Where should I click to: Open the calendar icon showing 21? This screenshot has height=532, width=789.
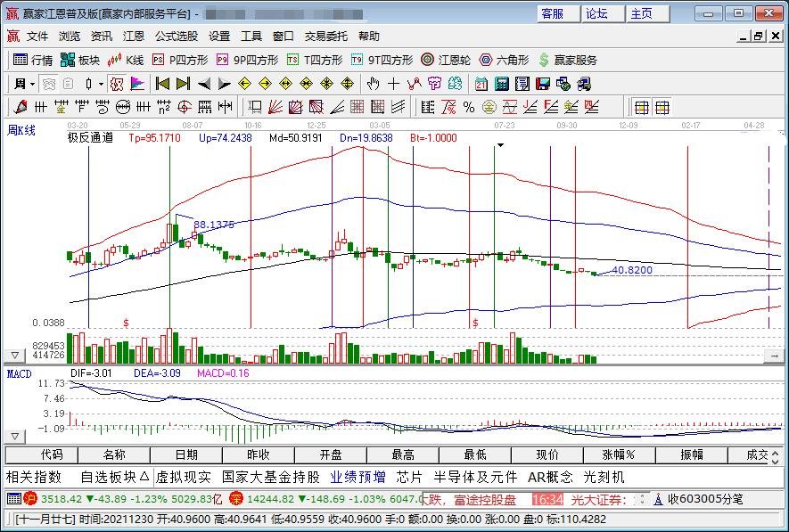(481, 84)
